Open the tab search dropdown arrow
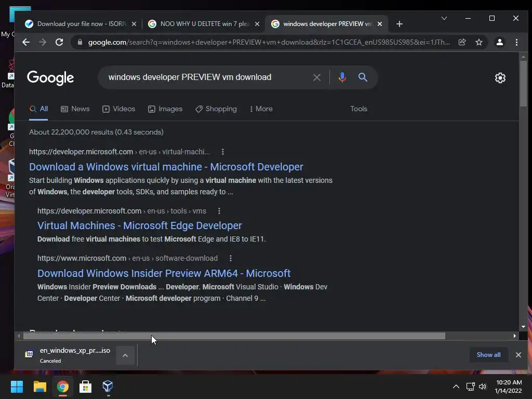 click(x=444, y=18)
